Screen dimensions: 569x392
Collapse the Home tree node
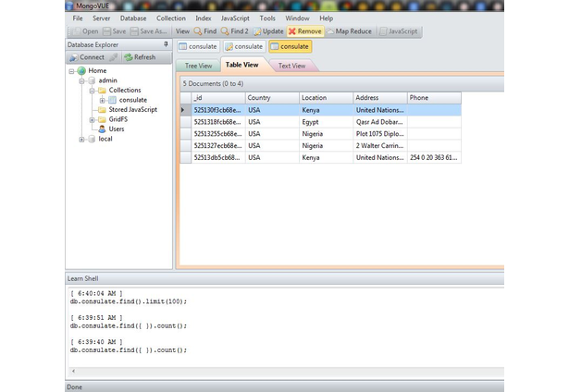pyautogui.click(x=71, y=71)
